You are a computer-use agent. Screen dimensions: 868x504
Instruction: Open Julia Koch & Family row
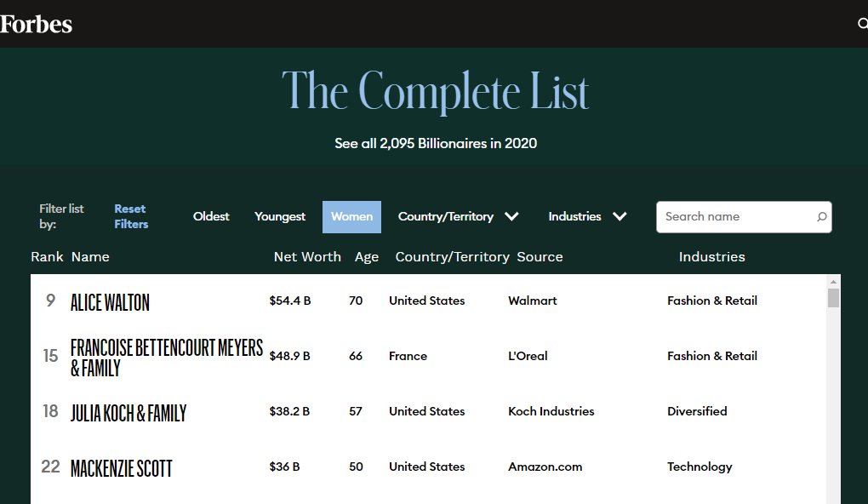click(128, 413)
